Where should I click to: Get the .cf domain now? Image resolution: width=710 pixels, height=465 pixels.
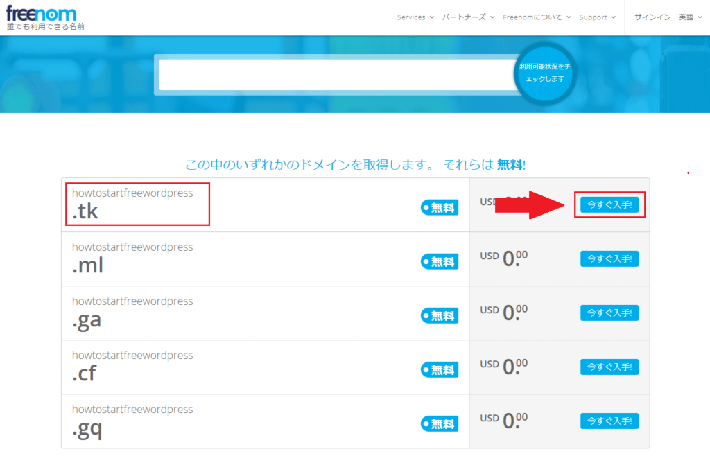609,367
